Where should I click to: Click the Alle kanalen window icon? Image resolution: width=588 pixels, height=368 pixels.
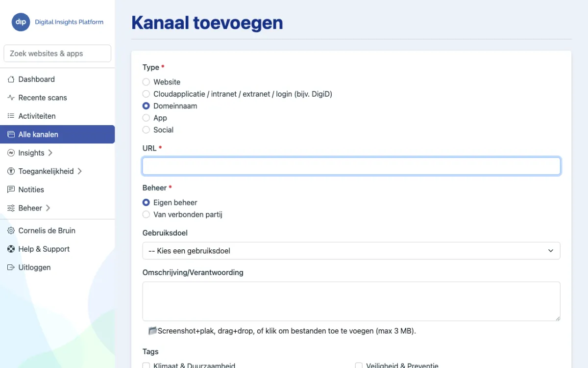tap(11, 134)
